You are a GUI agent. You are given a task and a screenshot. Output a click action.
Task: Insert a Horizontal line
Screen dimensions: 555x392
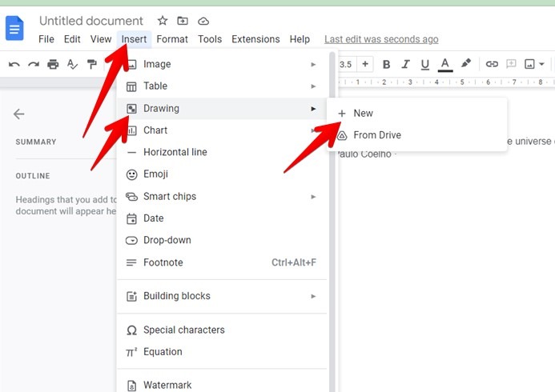222,152
